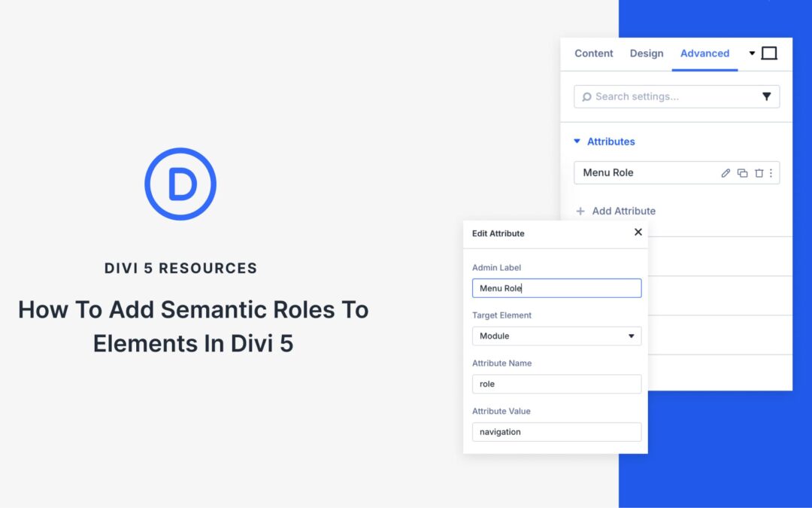
Task: Select the magnifying glass search icon
Action: pos(586,96)
